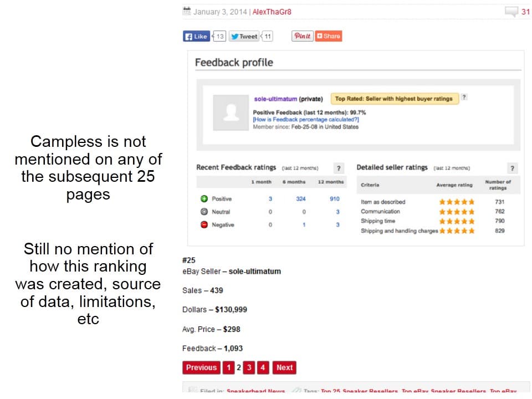
Task: Go to page 4 of the article
Action: (x=263, y=368)
